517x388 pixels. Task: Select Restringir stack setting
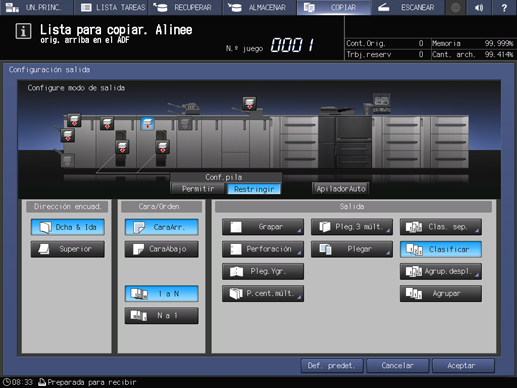[x=254, y=189]
